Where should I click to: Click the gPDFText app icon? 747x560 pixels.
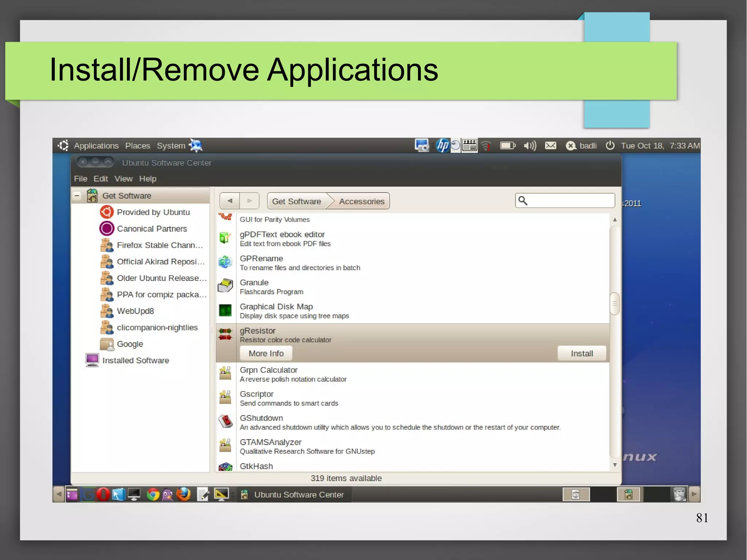(x=225, y=238)
